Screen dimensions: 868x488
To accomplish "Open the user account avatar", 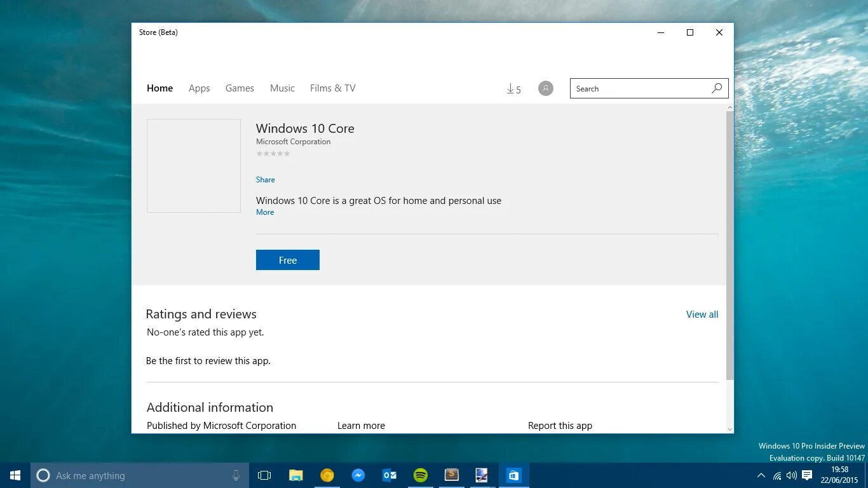I will [x=546, y=88].
